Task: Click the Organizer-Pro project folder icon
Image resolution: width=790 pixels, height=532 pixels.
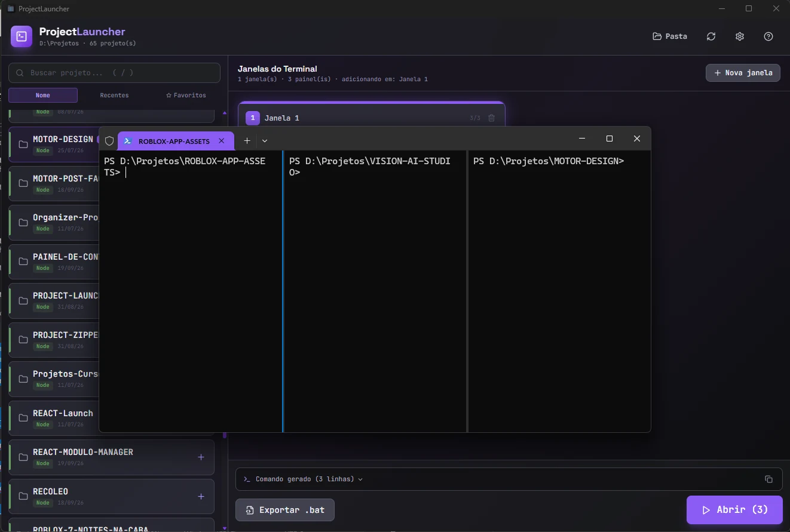Action: coord(23,223)
